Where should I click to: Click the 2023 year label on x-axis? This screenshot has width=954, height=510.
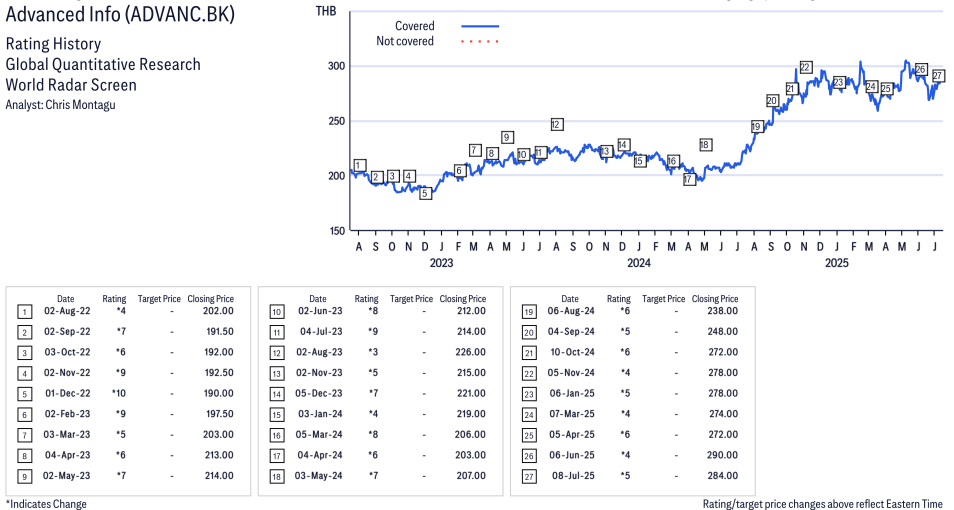(x=441, y=263)
